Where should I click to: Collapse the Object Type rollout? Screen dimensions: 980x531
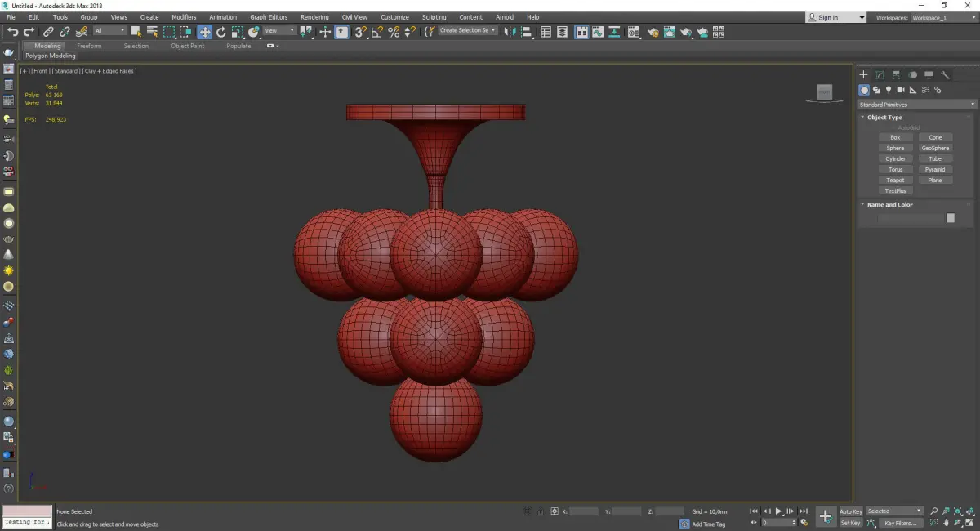tap(885, 118)
